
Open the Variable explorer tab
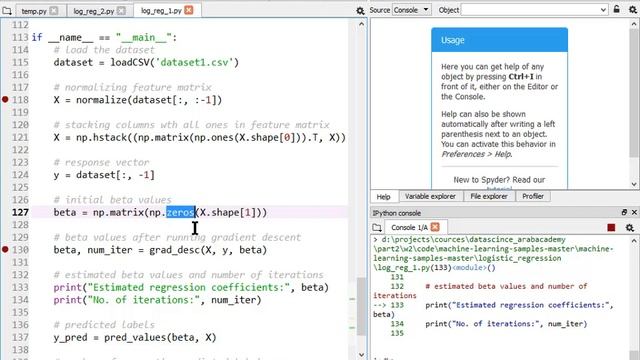(x=430, y=196)
